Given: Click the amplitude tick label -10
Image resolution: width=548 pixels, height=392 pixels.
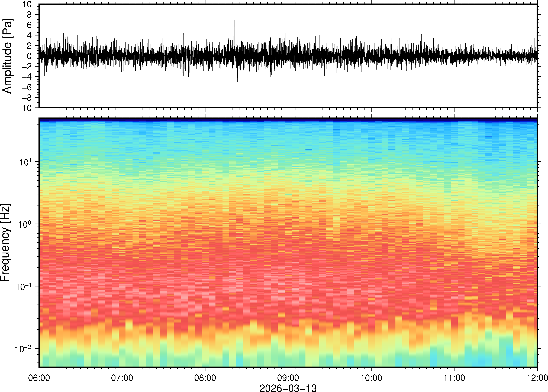Looking at the screenshot, I should (x=24, y=108).
